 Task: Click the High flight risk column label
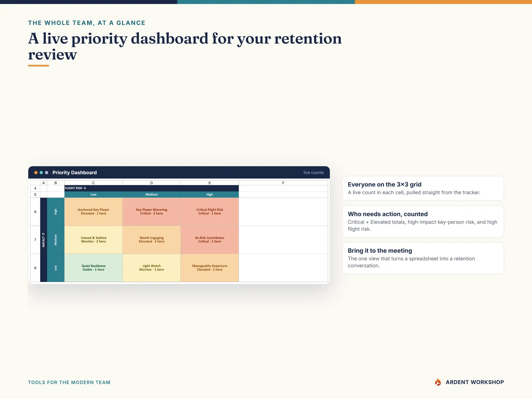click(x=210, y=195)
